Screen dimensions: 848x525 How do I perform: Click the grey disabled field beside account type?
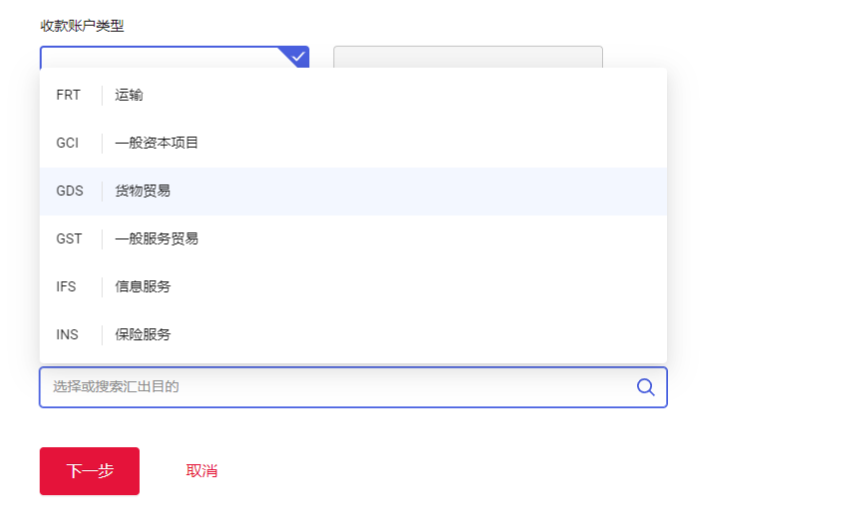(x=467, y=57)
